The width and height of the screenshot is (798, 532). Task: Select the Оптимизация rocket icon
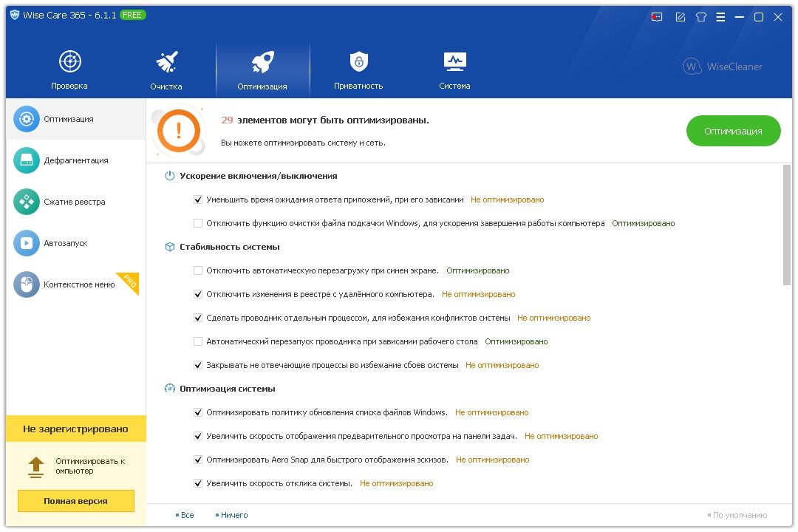coord(262,61)
